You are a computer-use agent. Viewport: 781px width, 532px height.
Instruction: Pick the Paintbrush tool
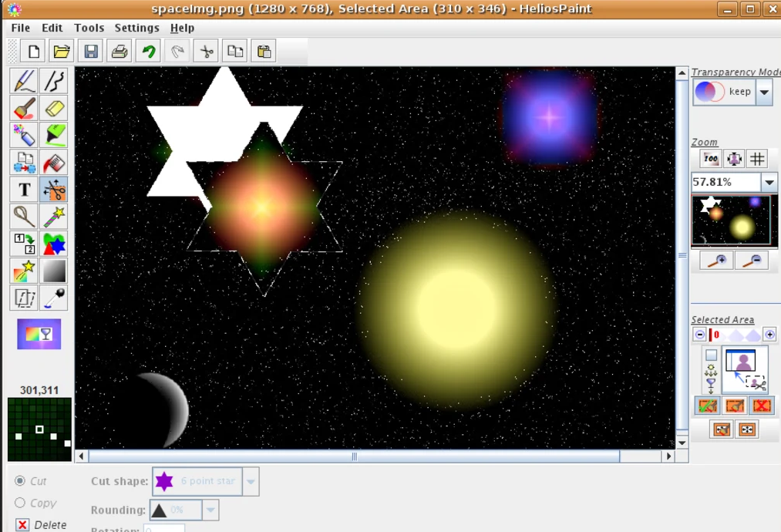click(24, 109)
